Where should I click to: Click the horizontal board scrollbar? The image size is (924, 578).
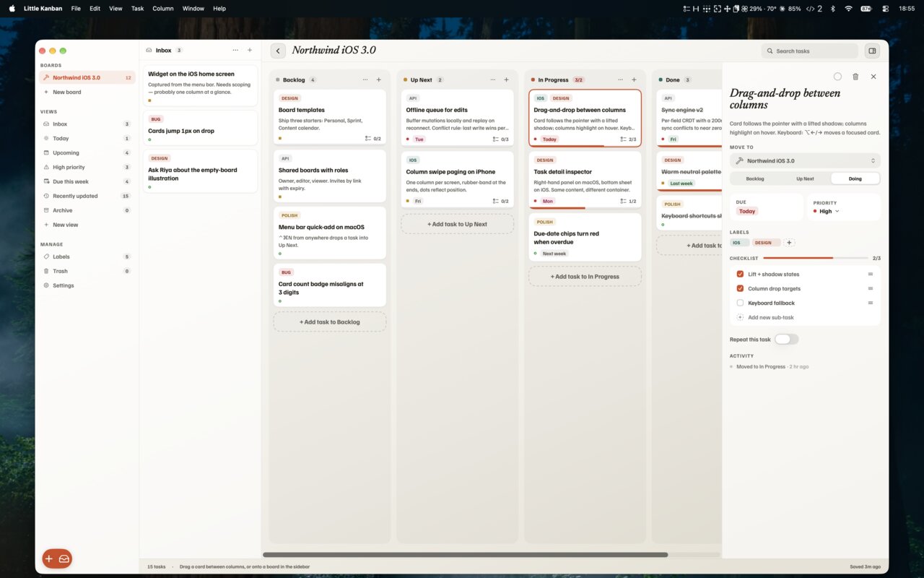(x=466, y=555)
